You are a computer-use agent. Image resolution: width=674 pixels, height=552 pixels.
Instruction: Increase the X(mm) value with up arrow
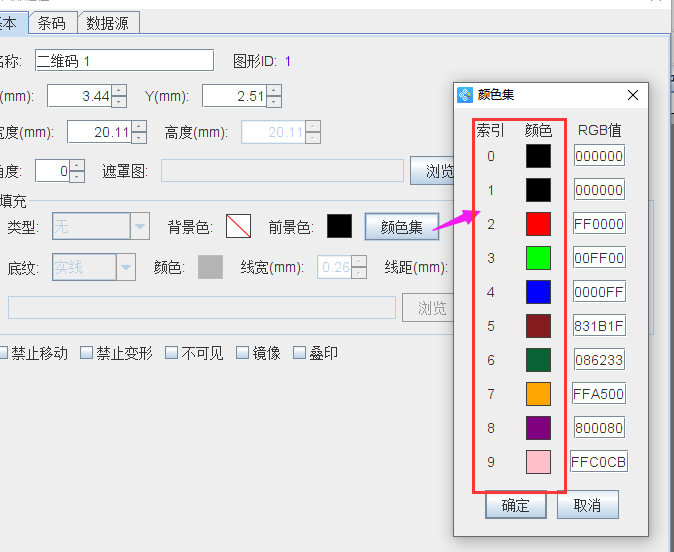tap(119, 90)
